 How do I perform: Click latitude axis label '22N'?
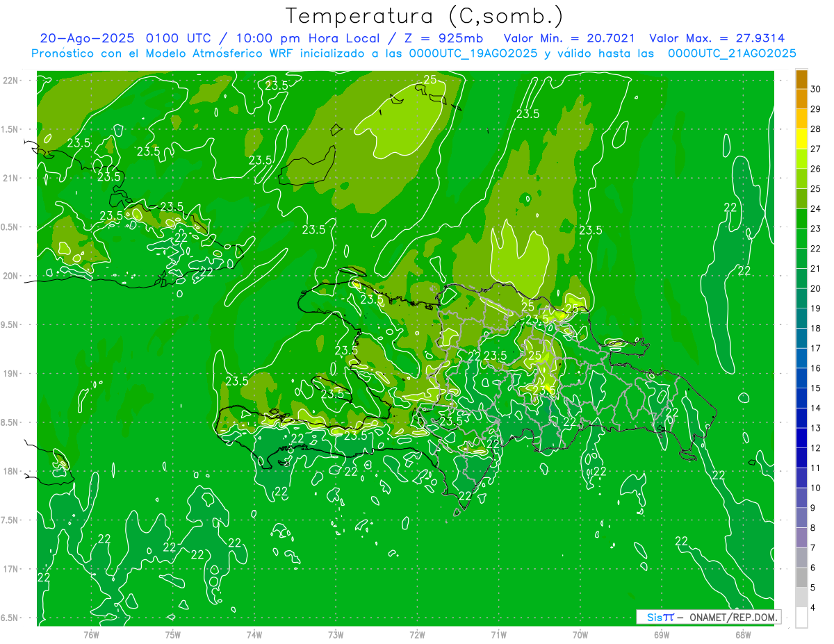pyautogui.click(x=10, y=81)
